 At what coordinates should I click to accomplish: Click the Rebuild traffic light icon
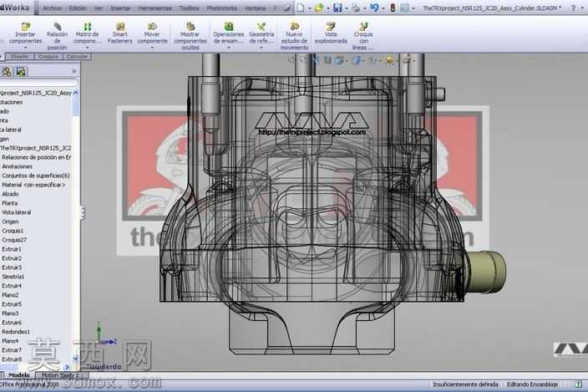tap(393, 8)
